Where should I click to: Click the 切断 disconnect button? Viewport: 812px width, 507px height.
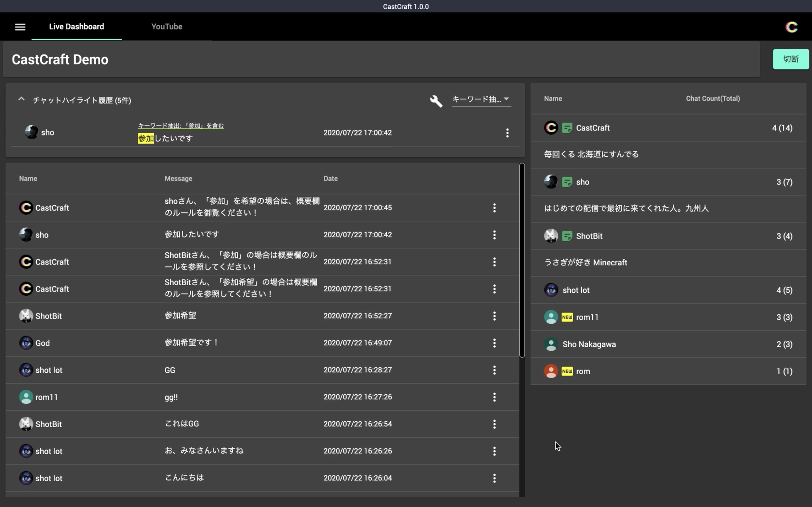[x=791, y=58]
